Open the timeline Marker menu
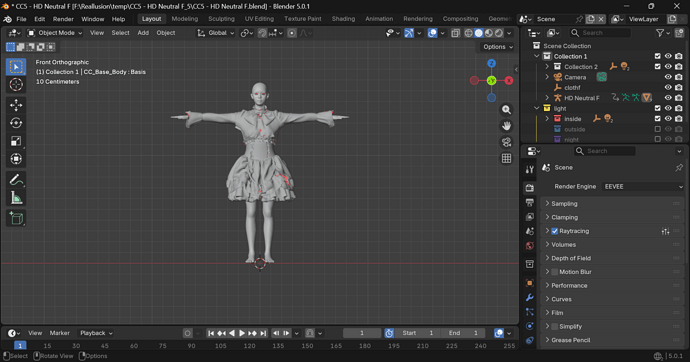 59,333
